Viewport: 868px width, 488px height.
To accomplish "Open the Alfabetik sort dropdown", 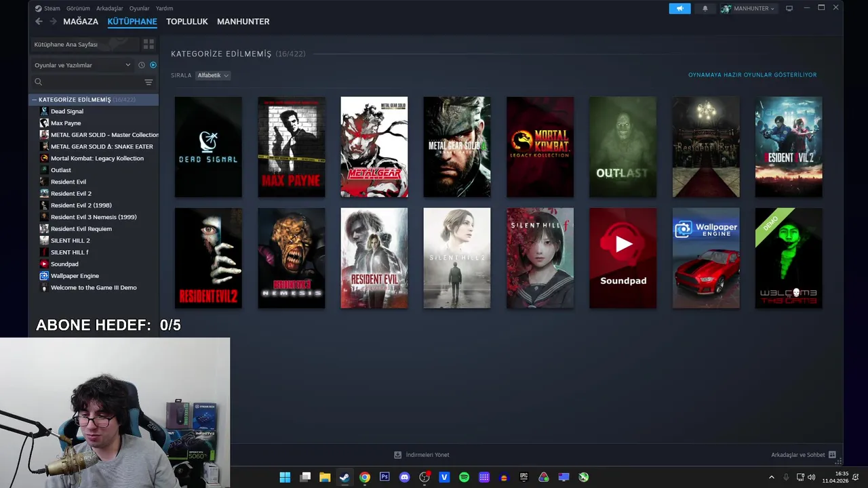I will click(213, 75).
